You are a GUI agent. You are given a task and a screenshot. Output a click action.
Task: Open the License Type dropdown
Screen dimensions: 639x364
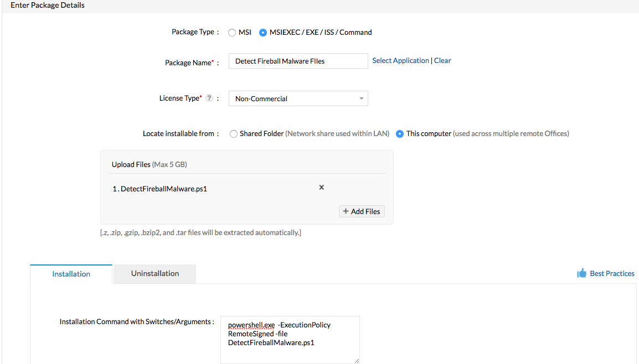[298, 98]
